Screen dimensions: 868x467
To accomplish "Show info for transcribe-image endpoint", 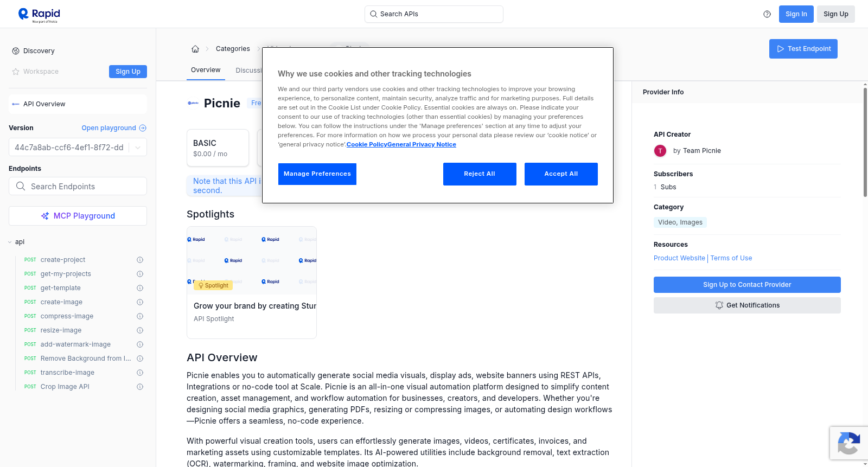I will tap(140, 373).
